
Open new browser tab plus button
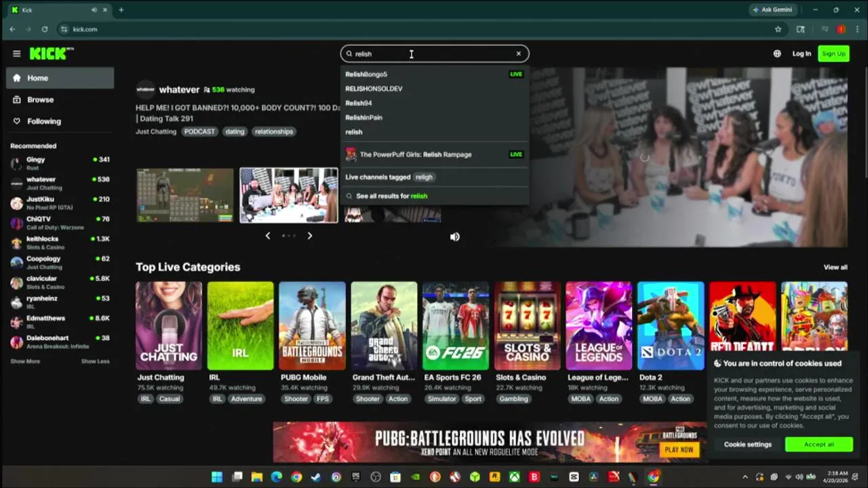[121, 9]
